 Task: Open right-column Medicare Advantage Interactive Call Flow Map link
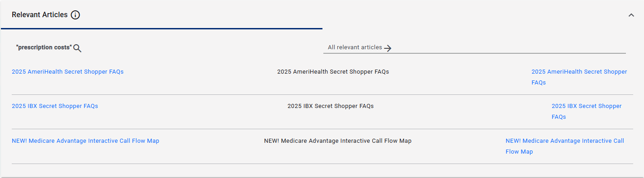tap(565, 146)
